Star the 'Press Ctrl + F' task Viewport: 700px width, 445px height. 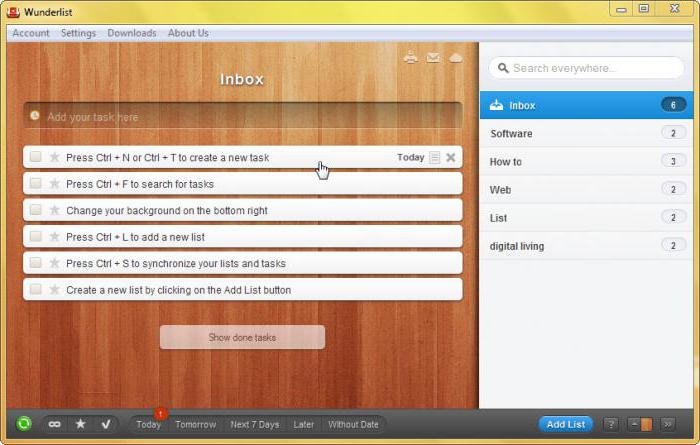(x=54, y=183)
